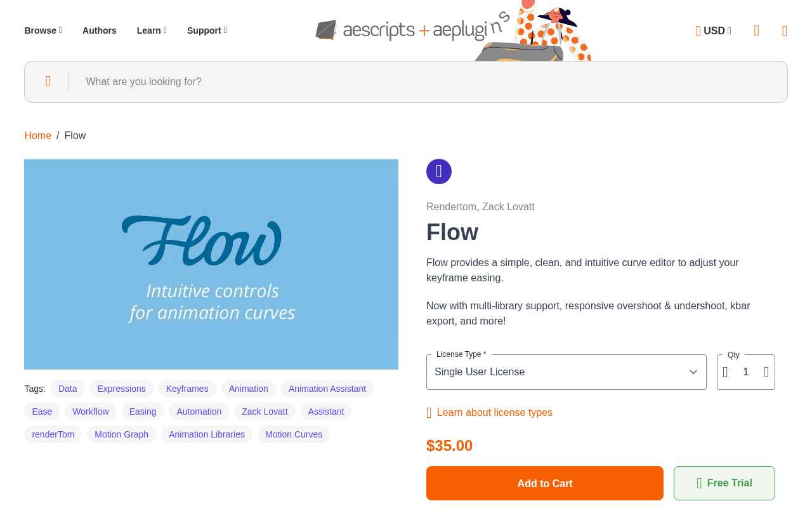This screenshot has width=812, height=508.
Task: Open the Support menu item
Action: pos(206,30)
